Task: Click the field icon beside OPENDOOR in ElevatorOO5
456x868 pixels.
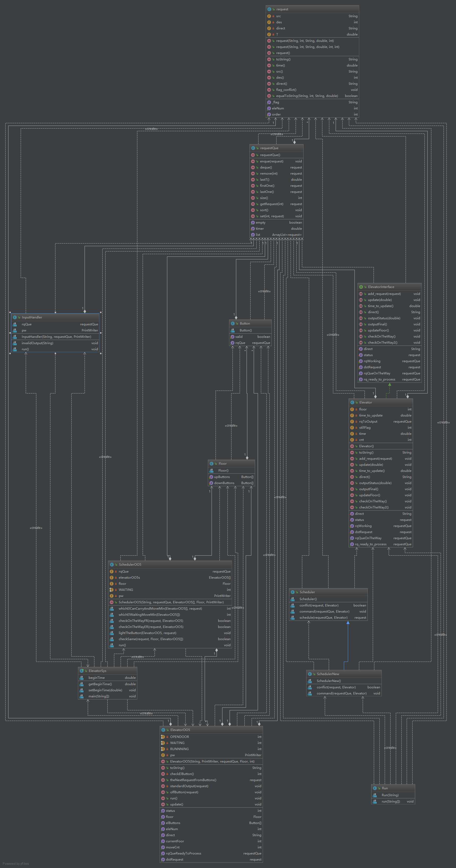Action: (163, 737)
